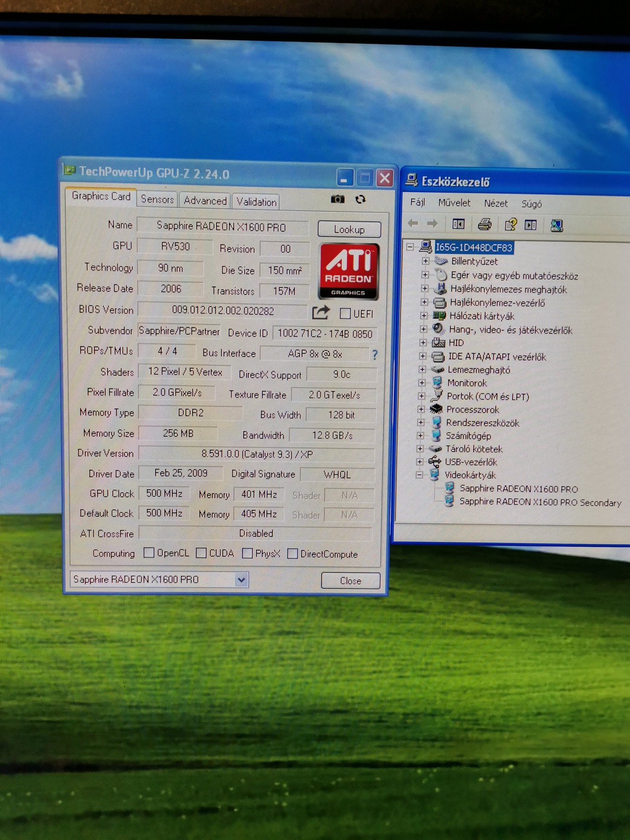Click the show/hide console tree toolbar icon
This screenshot has width=630, height=840.
[458, 224]
